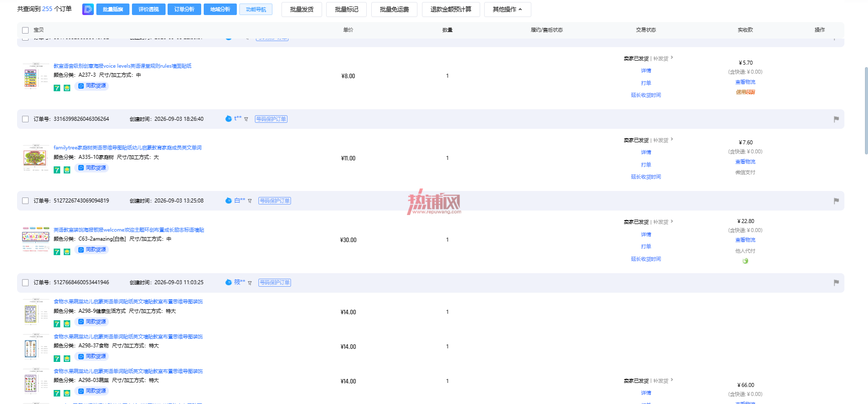Click the green coin icon under 他人代付

(x=745, y=261)
